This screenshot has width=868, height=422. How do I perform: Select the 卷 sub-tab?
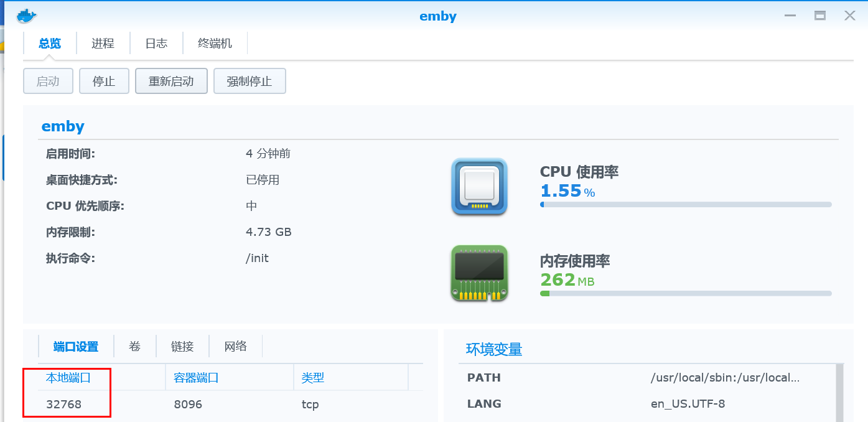[x=134, y=347]
